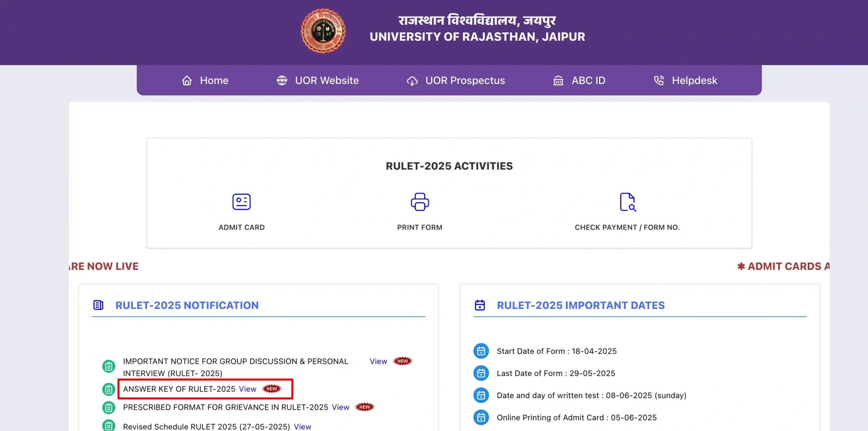Click the cloud download icon for Prospectus
The width and height of the screenshot is (868, 431).
pyautogui.click(x=412, y=81)
